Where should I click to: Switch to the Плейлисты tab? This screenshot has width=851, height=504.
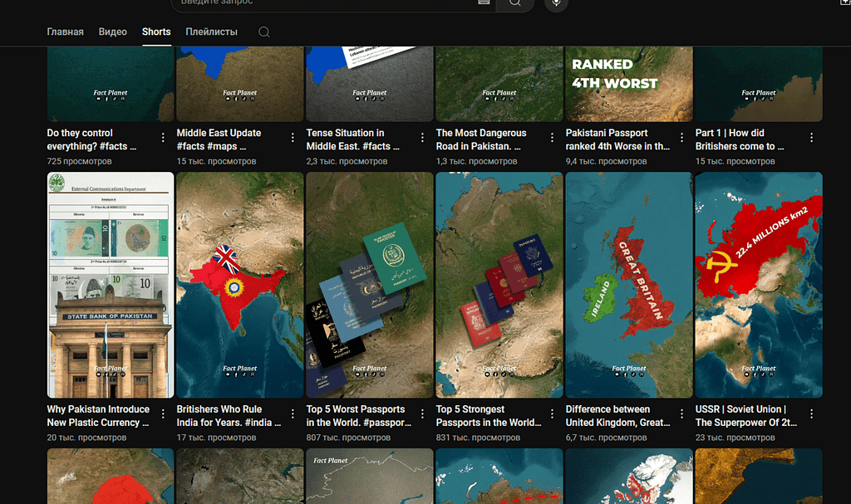pos(212,32)
